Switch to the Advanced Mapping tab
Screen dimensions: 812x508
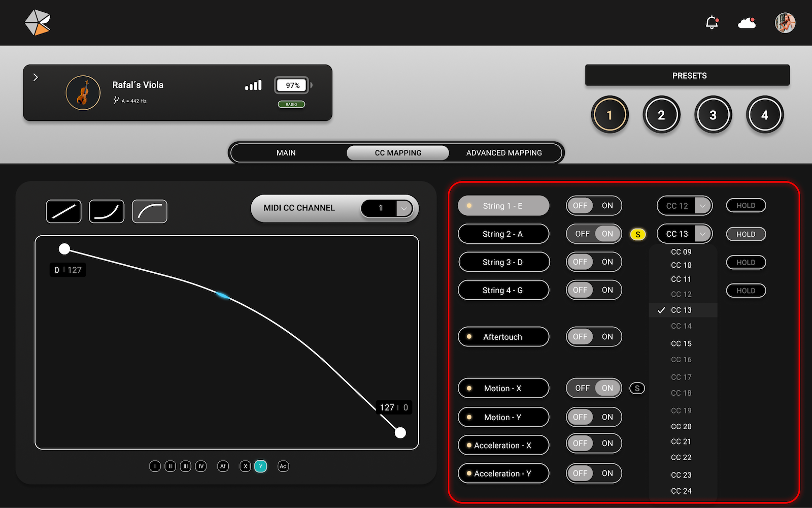pyautogui.click(x=503, y=153)
